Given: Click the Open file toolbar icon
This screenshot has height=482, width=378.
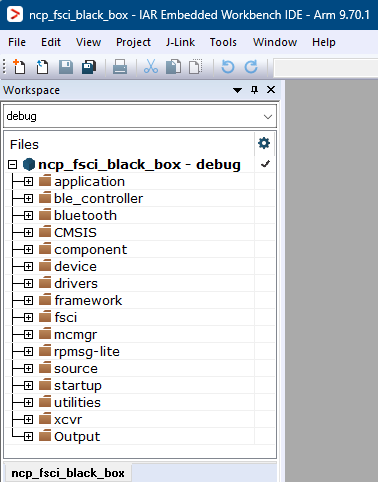Looking at the screenshot, I should click(x=42, y=66).
